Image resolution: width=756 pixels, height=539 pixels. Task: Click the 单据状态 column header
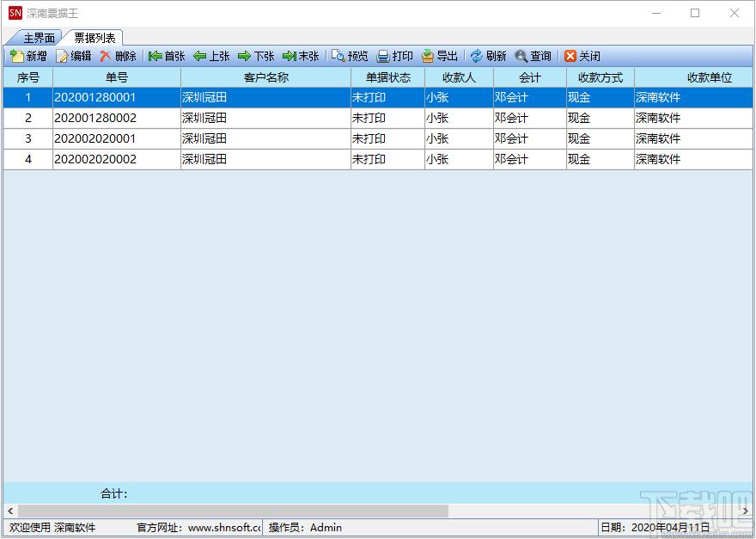pos(387,77)
